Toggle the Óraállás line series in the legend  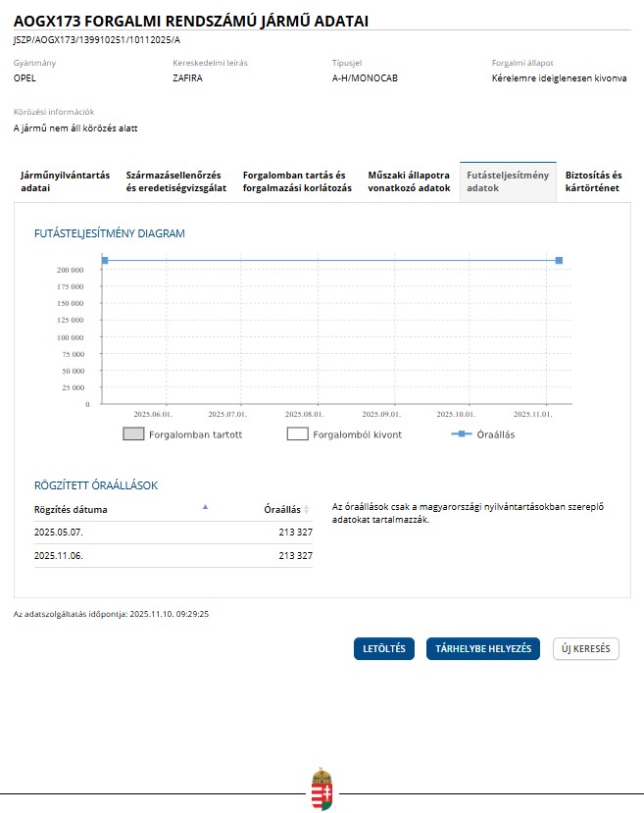(x=484, y=434)
